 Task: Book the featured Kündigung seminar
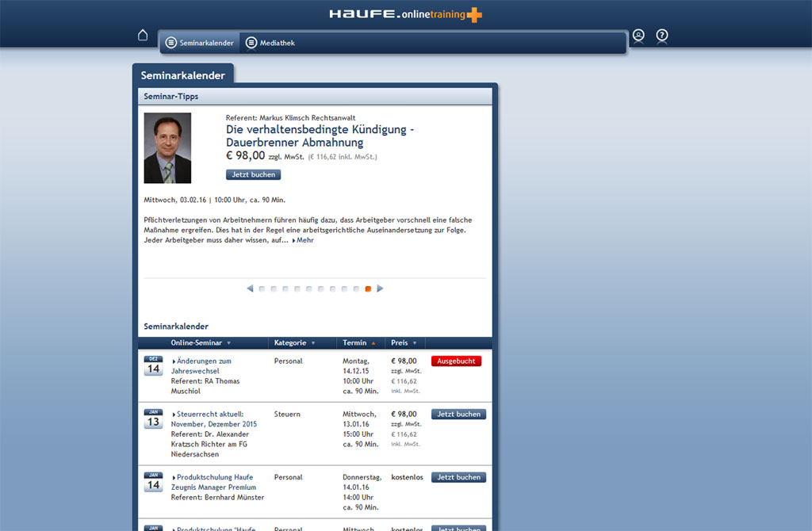pyautogui.click(x=253, y=174)
